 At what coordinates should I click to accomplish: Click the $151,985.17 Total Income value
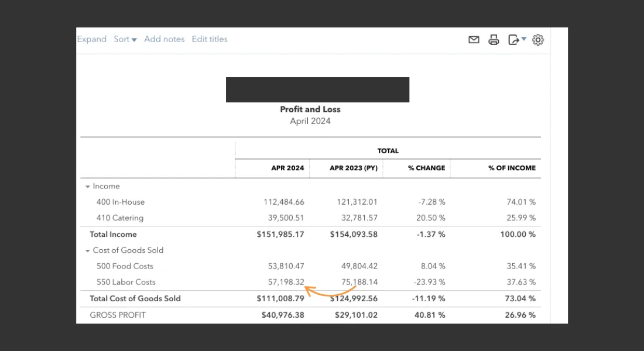(x=280, y=235)
